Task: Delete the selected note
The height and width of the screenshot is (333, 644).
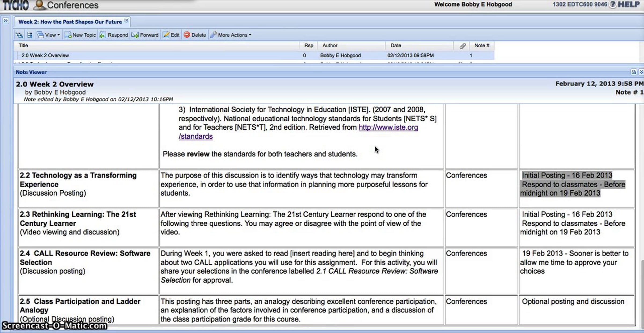Action: (x=195, y=35)
